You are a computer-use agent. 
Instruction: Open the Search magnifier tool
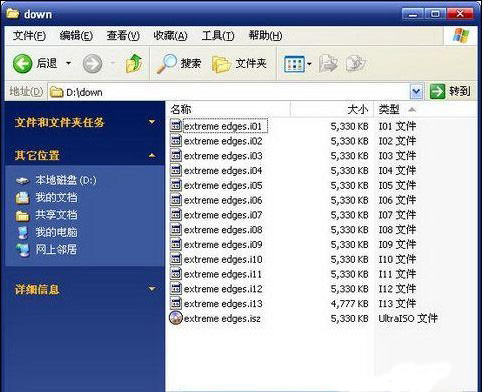(179, 63)
